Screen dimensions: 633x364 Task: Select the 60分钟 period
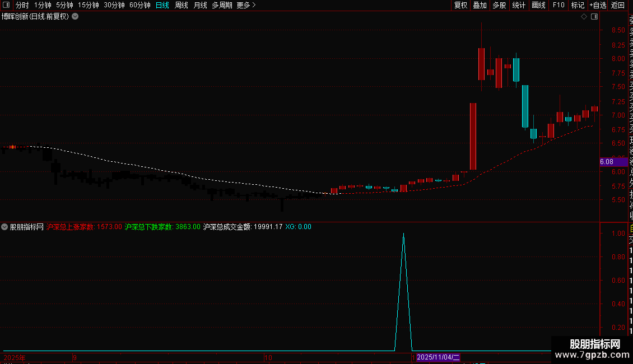139,5
